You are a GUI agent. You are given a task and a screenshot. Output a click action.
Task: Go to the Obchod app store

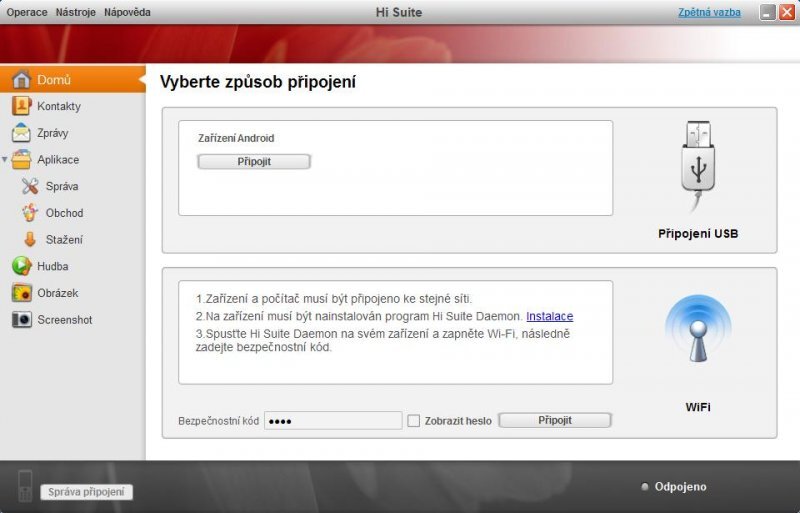[64, 213]
